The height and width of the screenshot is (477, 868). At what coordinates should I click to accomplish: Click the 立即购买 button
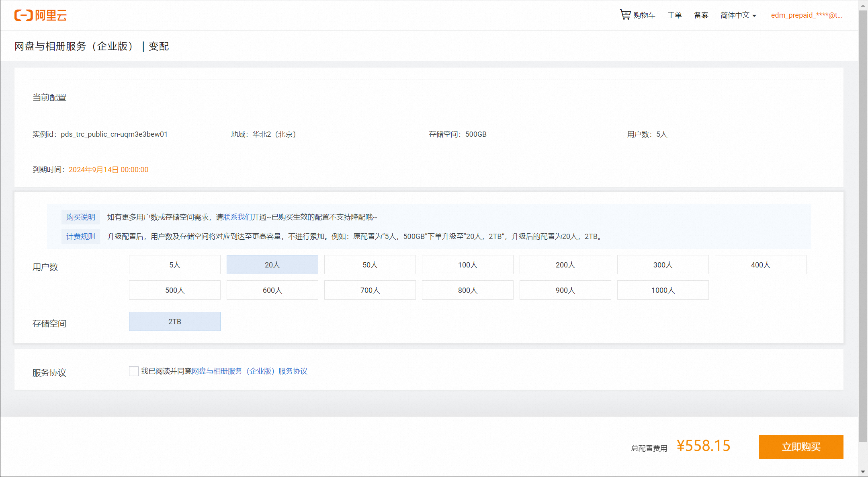801,447
